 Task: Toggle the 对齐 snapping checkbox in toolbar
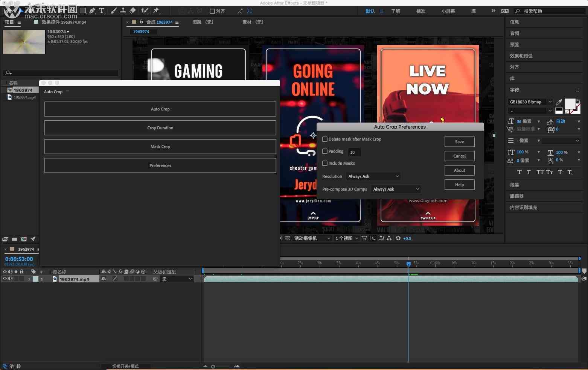point(212,11)
